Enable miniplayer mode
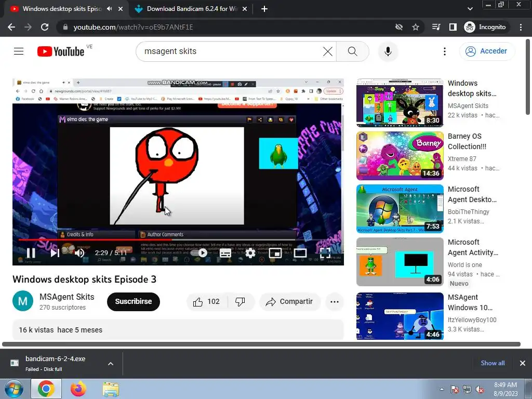The height and width of the screenshot is (399, 532). pyautogui.click(x=275, y=253)
